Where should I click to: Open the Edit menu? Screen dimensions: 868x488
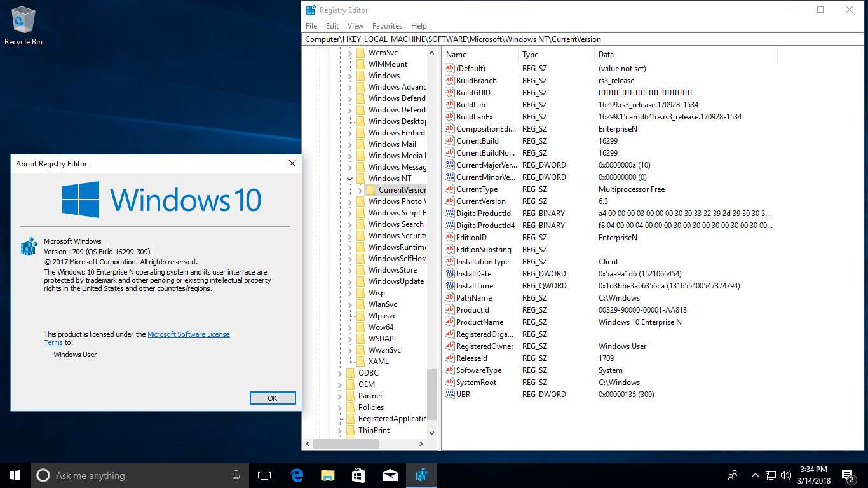pyautogui.click(x=332, y=26)
